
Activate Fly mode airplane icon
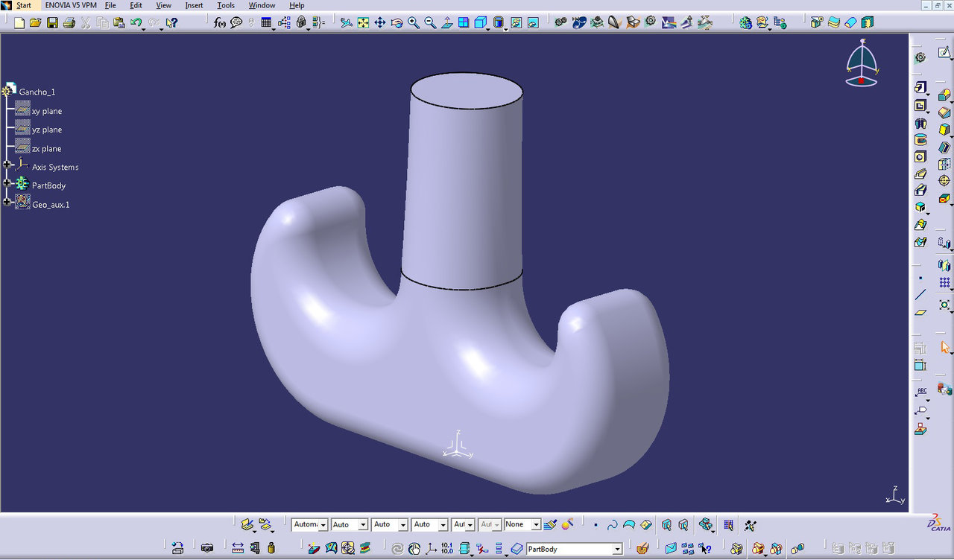point(347,23)
